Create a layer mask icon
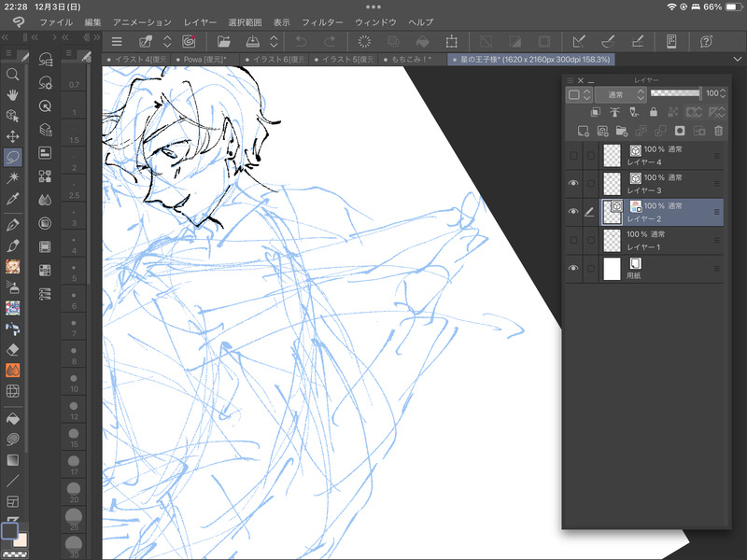The image size is (747, 560). pyautogui.click(x=680, y=131)
